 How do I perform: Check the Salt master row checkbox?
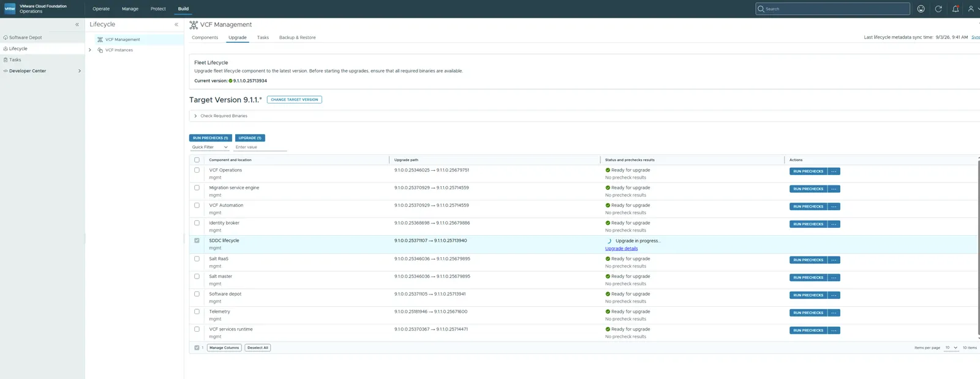(197, 276)
